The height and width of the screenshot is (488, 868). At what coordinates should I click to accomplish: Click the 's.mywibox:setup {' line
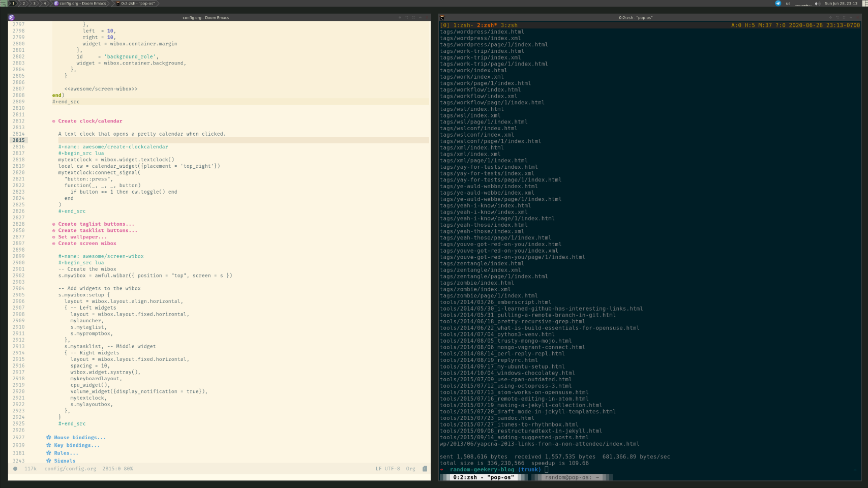pos(84,295)
